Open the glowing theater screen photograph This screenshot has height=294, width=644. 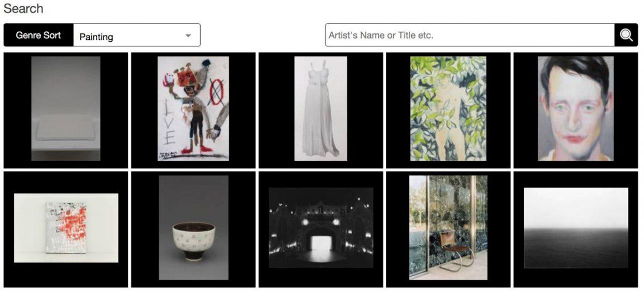pyautogui.click(x=321, y=228)
